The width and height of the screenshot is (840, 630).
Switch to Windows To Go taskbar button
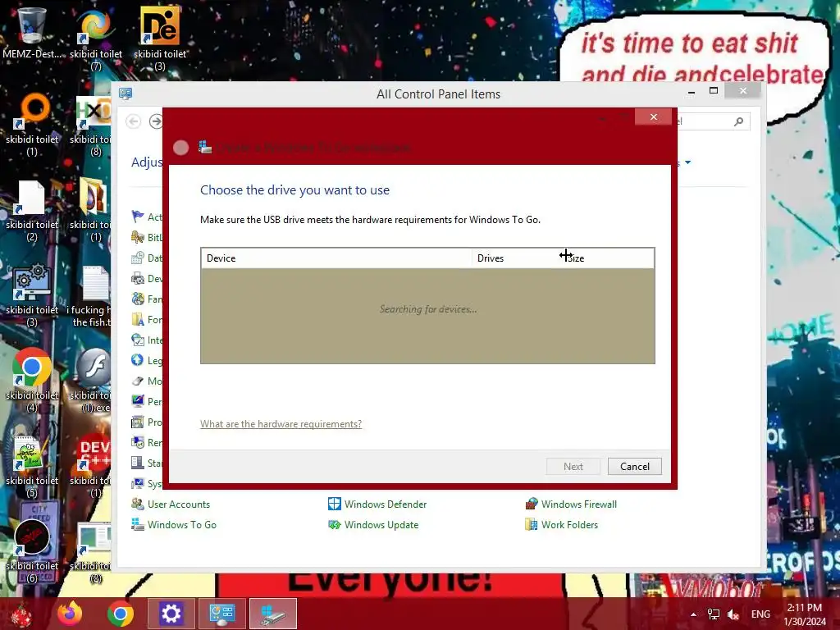tap(272, 614)
